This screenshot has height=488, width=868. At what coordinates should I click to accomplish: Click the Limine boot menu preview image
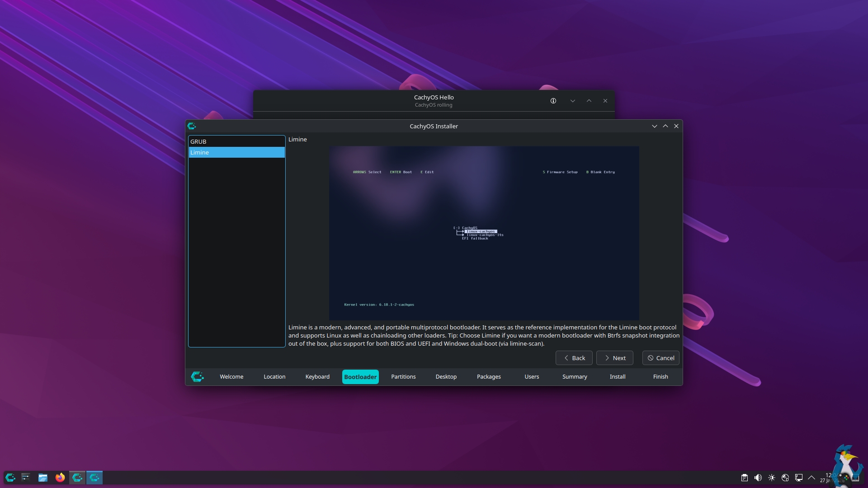pos(484,233)
